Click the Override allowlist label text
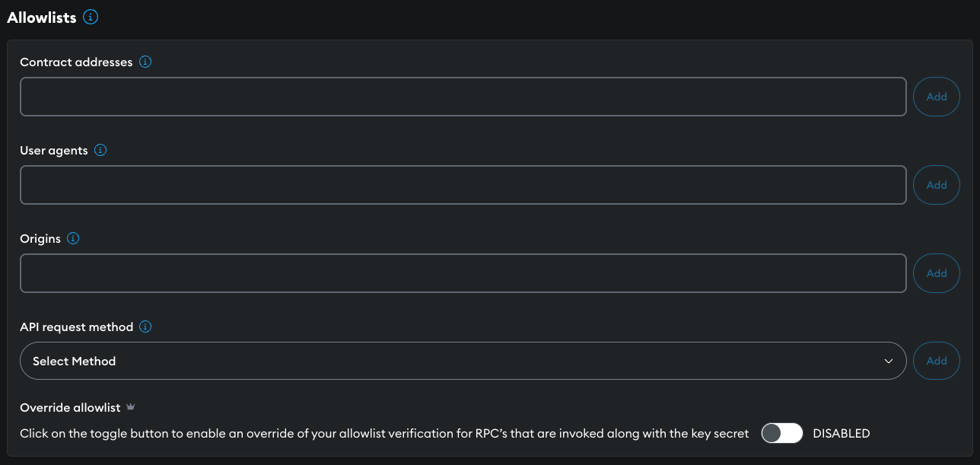 pos(70,407)
